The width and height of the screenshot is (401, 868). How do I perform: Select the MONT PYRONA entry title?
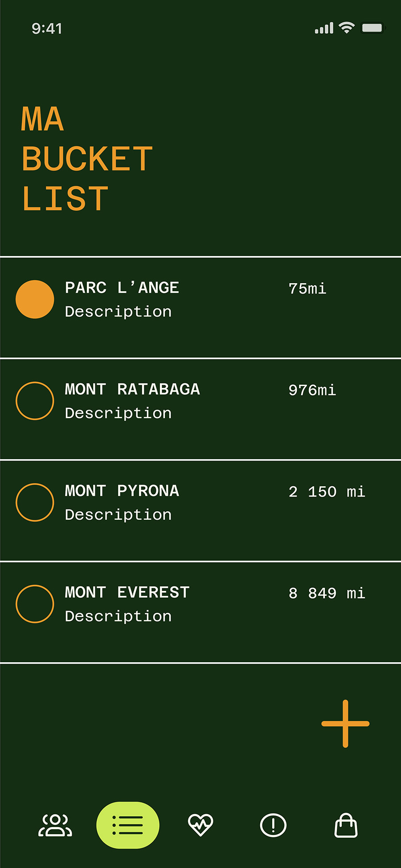pos(122,491)
